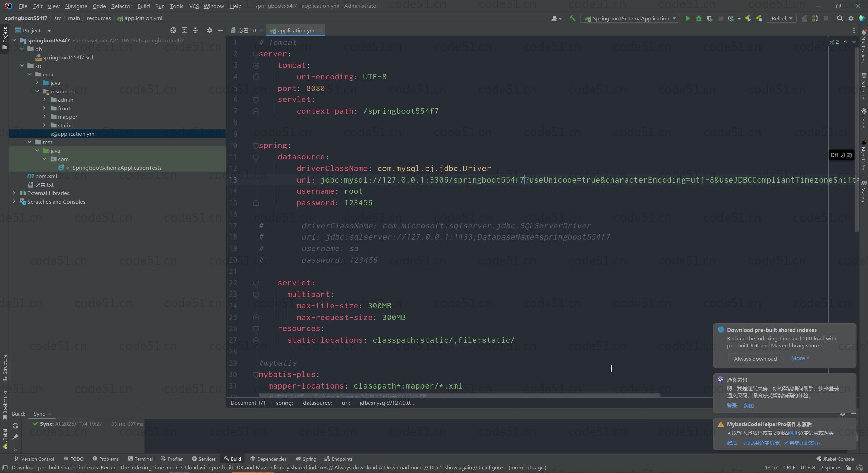Click the 登录 link in 通义灵码 notification
Viewport: 868px width, 473px height.
[732, 405]
